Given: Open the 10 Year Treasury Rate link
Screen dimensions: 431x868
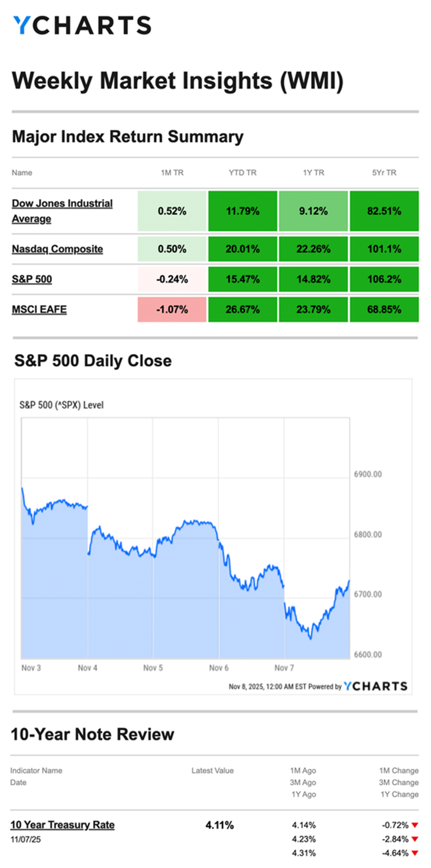Looking at the screenshot, I should point(62,825).
